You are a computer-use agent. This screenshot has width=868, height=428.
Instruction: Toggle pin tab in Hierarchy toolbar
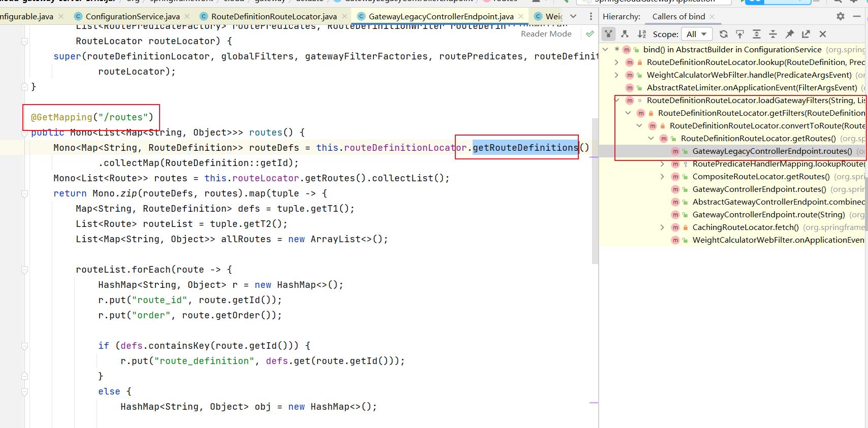click(x=789, y=34)
